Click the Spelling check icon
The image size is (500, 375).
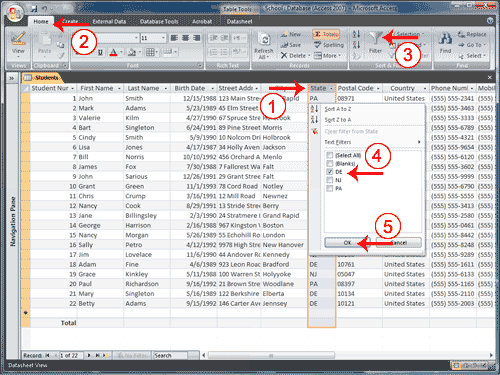click(x=317, y=45)
